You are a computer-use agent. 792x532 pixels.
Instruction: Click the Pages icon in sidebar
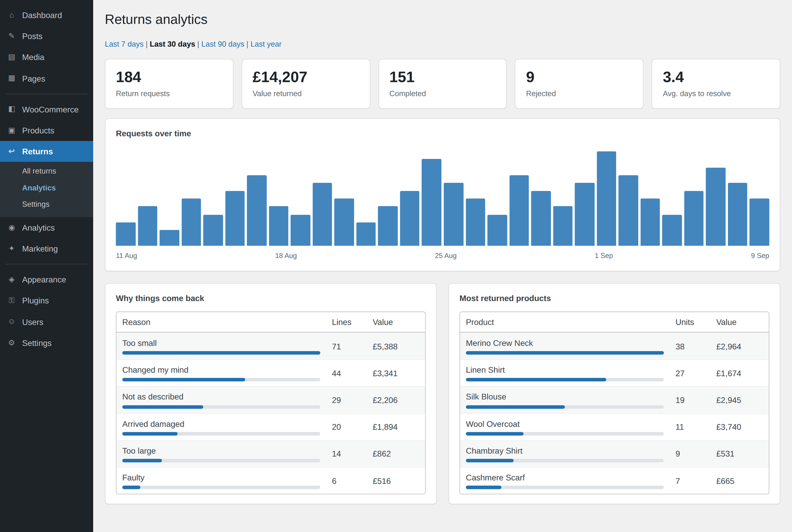click(12, 78)
